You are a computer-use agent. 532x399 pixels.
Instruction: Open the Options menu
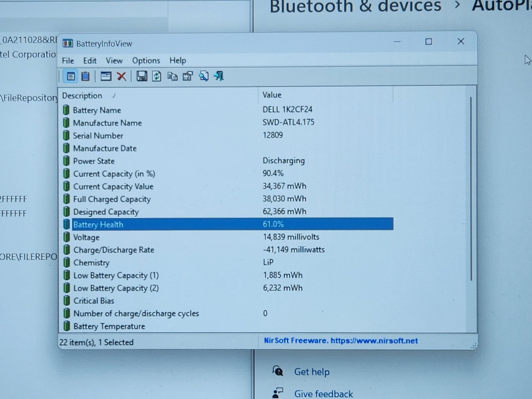pos(146,61)
